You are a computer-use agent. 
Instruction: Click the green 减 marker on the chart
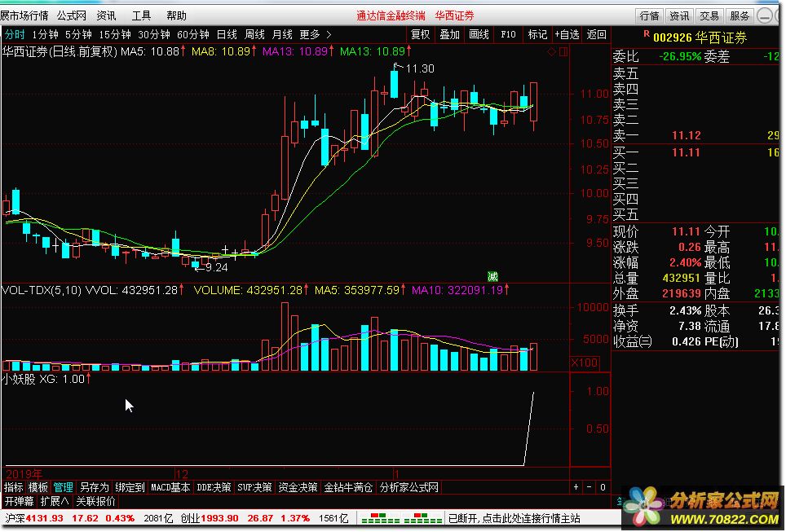click(x=492, y=276)
